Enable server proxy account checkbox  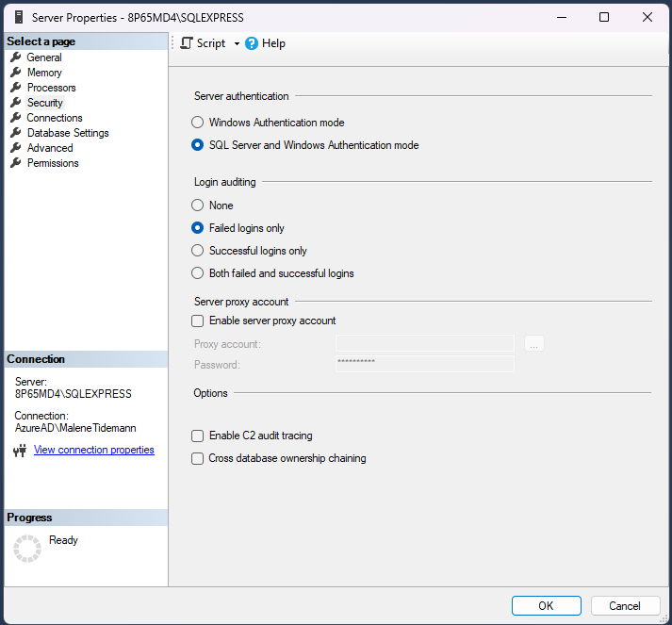pos(197,321)
